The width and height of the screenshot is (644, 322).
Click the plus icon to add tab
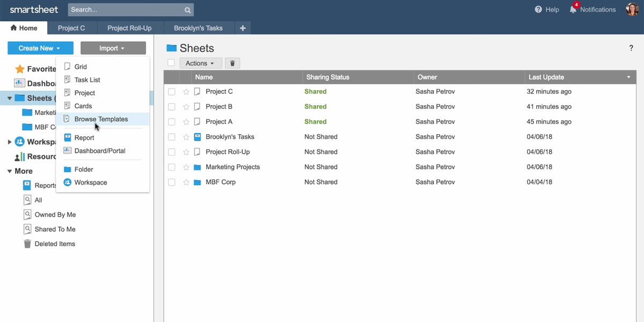243,28
